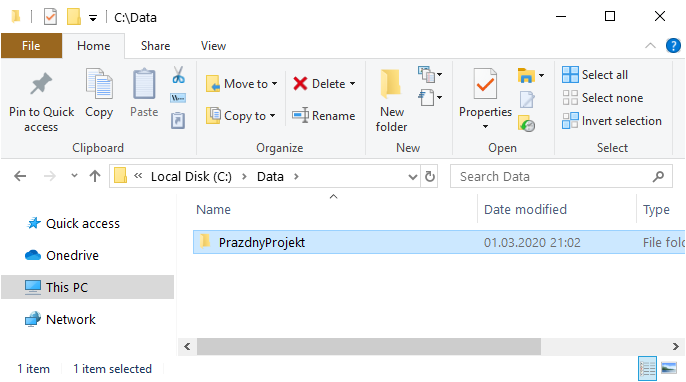Click the folder icon in title bar
The height and width of the screenshot is (382, 686).
pyautogui.click(x=16, y=17)
